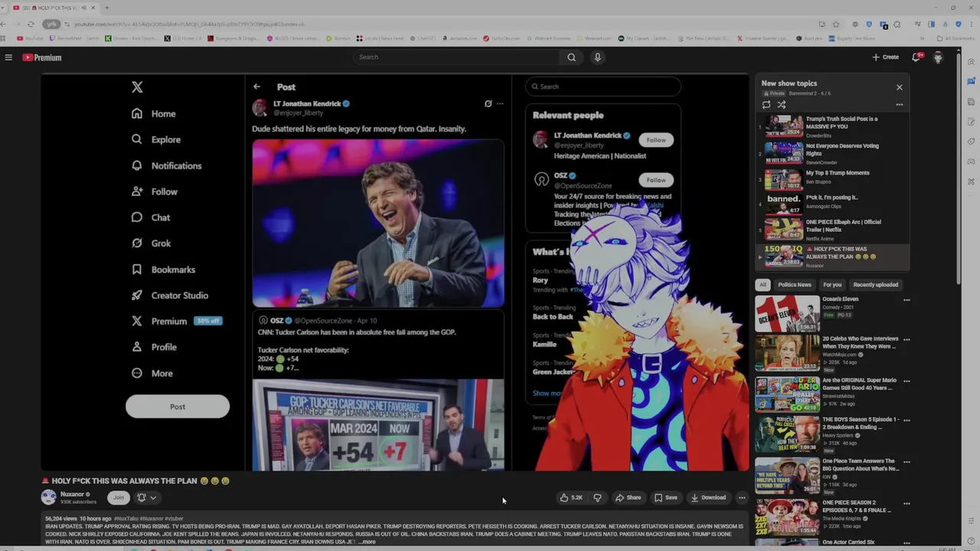Open three-dot menu for Super Mario video

[906, 380]
